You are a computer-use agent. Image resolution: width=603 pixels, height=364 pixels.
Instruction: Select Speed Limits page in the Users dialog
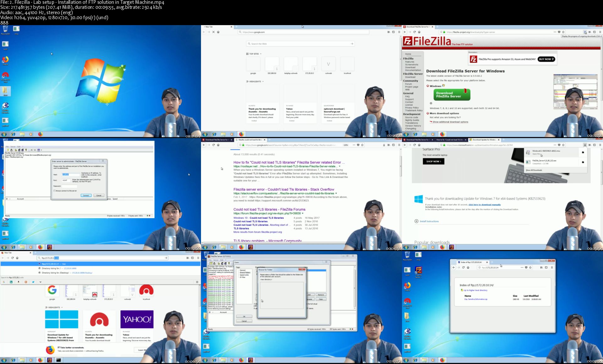point(244,275)
